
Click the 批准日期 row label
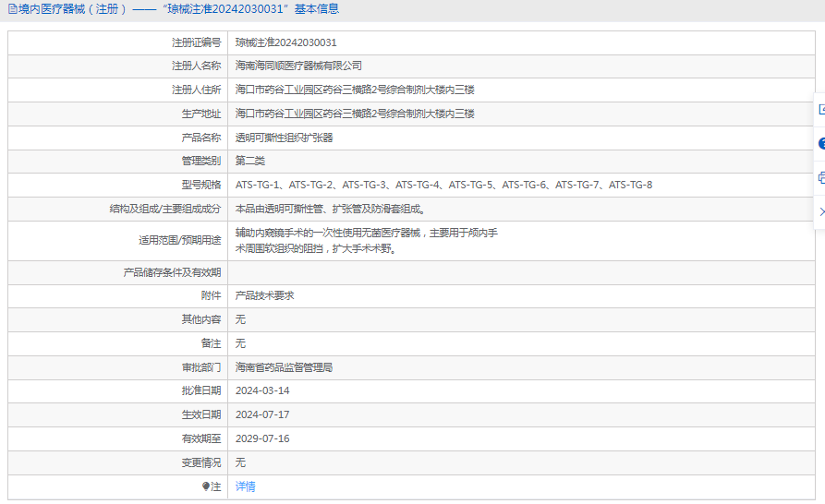pos(201,390)
